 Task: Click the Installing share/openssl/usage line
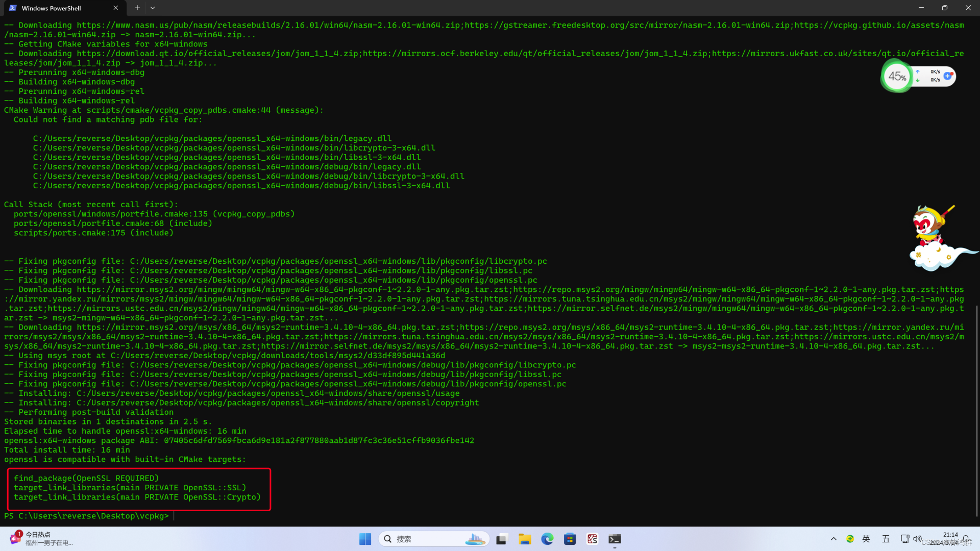[x=232, y=393]
